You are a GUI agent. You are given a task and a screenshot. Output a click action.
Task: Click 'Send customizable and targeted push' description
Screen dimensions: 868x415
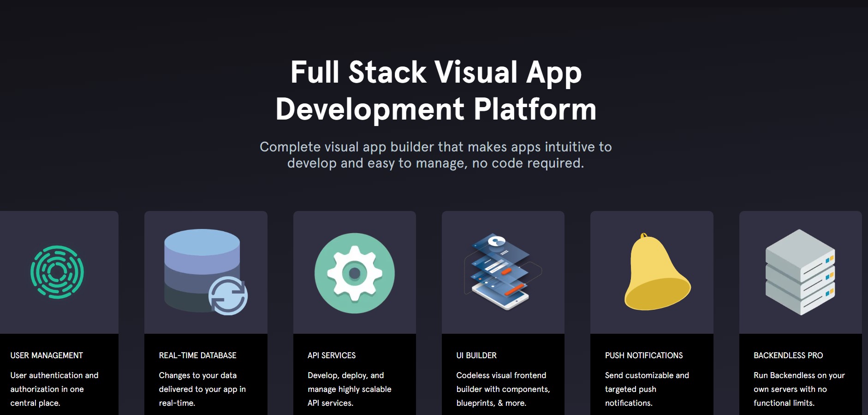click(x=647, y=389)
